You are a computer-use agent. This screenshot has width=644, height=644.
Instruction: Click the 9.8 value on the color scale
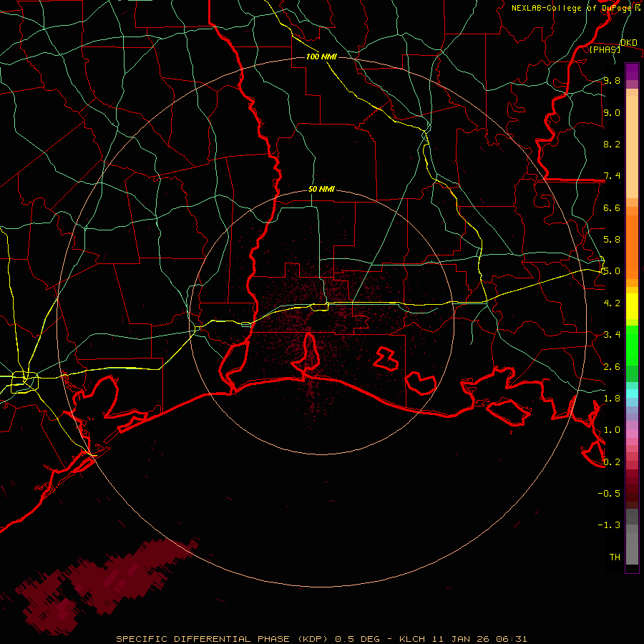612,80
